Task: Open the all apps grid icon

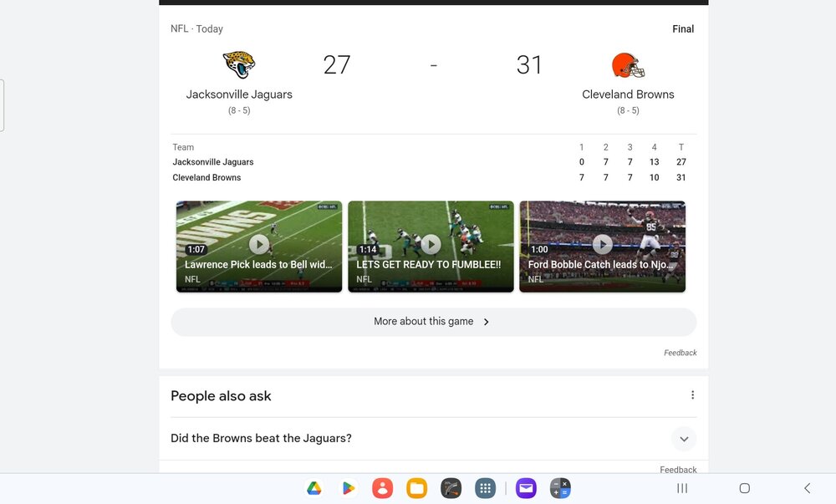Action: 485,488
